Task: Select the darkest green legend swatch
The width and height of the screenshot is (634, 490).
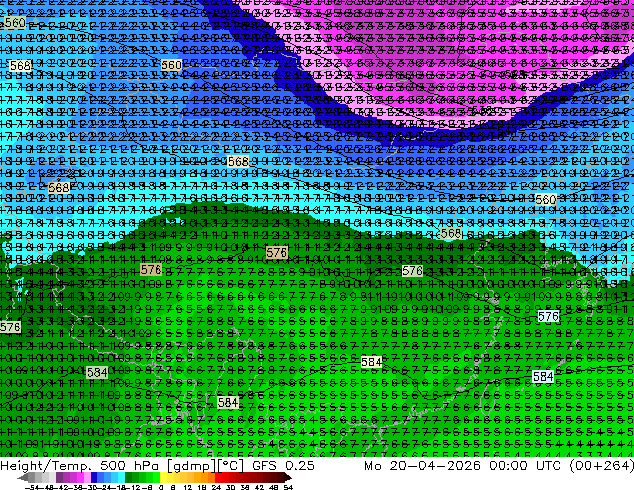Action: (x=129, y=477)
